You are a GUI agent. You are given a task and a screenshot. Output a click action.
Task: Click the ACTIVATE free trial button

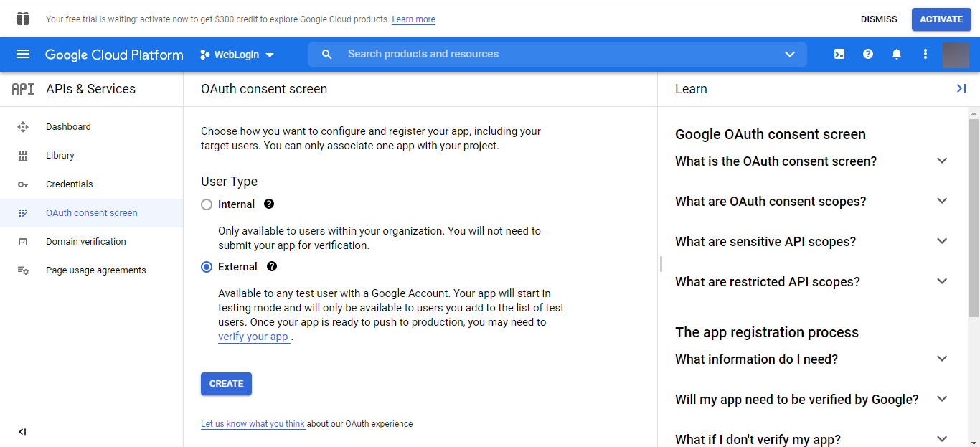click(x=941, y=19)
